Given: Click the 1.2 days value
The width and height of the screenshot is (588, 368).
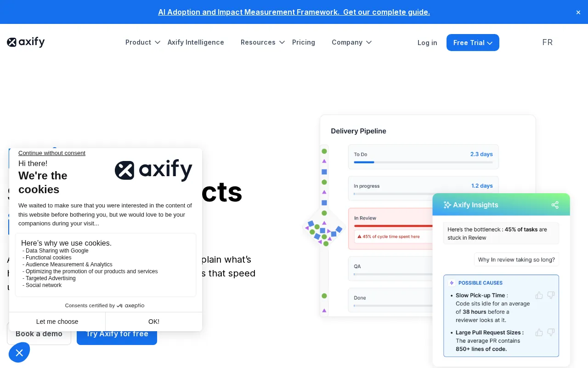Looking at the screenshot, I should coord(482,186).
